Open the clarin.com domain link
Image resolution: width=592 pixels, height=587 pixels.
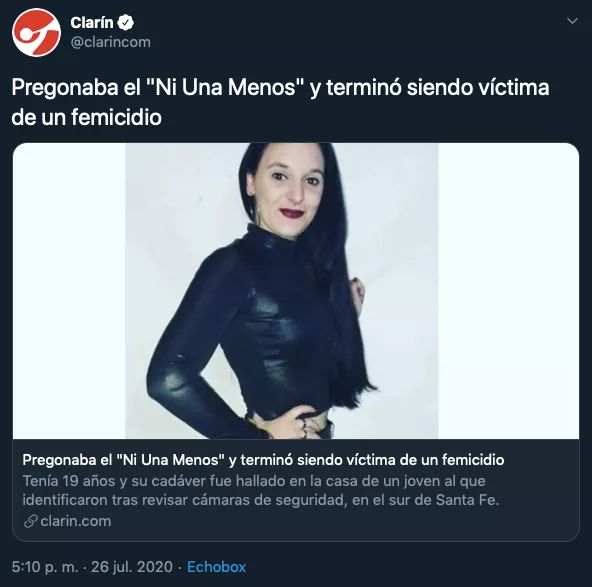tap(76, 521)
